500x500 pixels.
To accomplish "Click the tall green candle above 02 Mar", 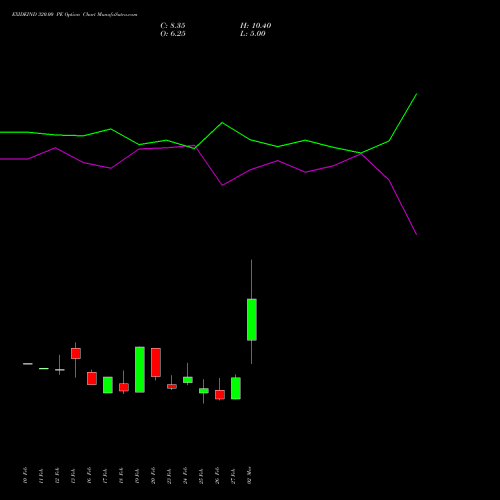I will (252, 320).
